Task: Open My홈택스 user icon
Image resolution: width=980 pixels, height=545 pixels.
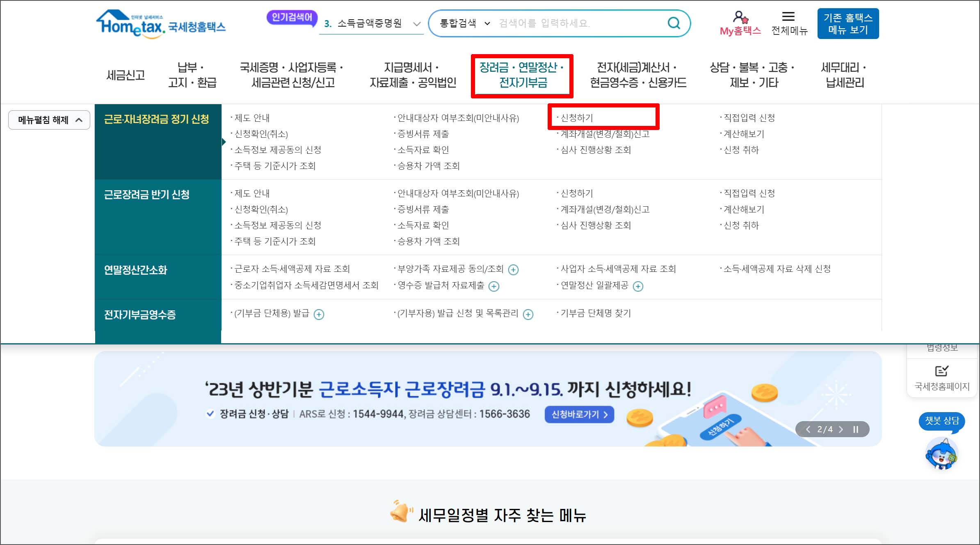Action: (x=740, y=17)
